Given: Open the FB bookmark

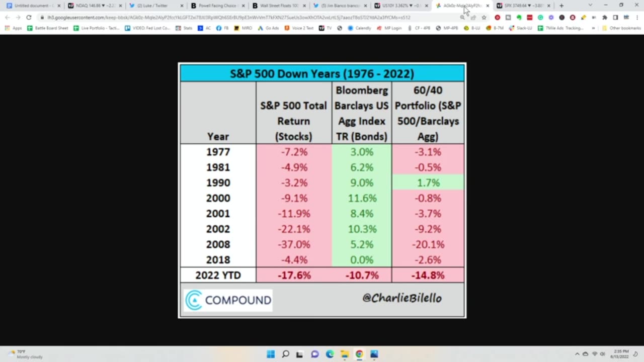Looking at the screenshot, I should tap(222, 28).
